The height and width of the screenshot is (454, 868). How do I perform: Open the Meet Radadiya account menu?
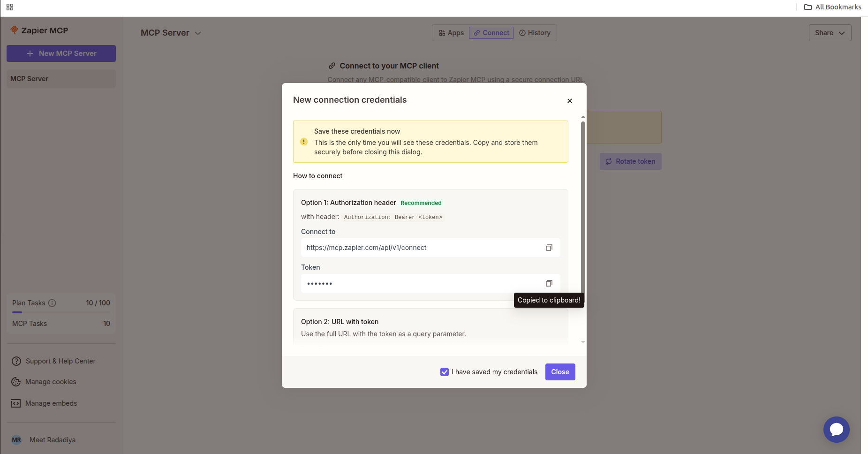pyautogui.click(x=53, y=440)
